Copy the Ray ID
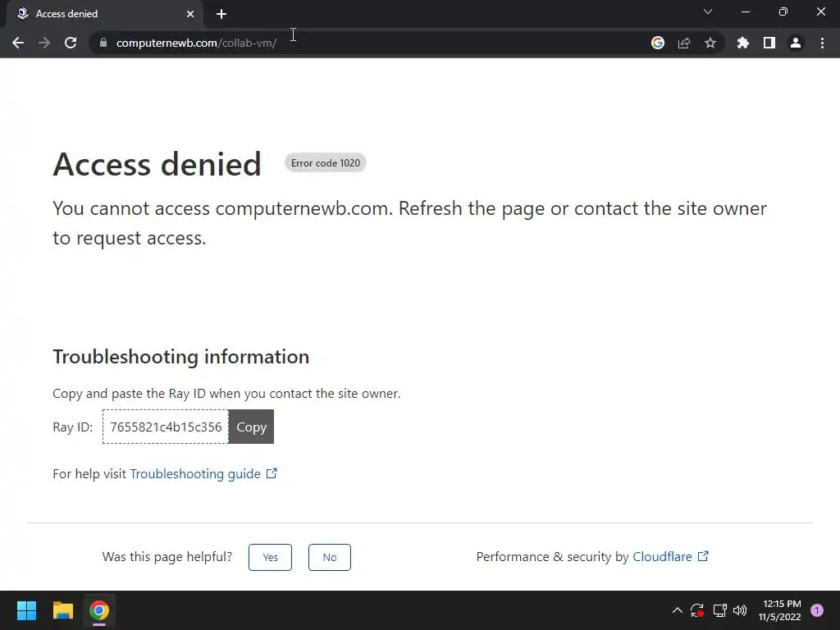 coord(251,427)
